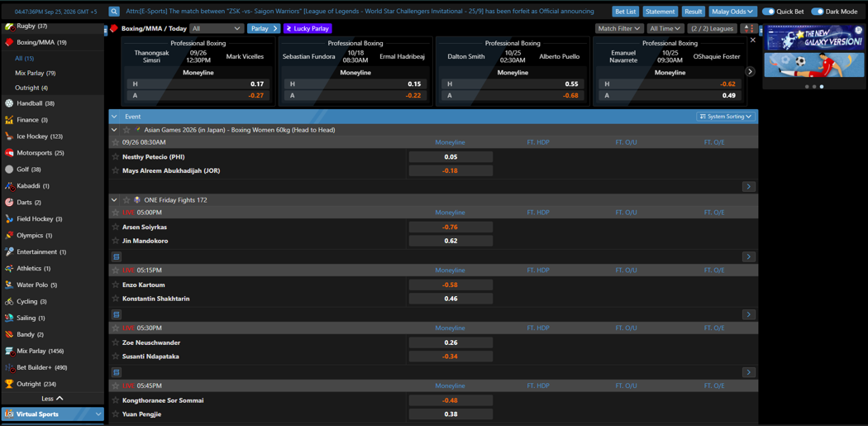Open the Bandy icon

click(x=9, y=334)
